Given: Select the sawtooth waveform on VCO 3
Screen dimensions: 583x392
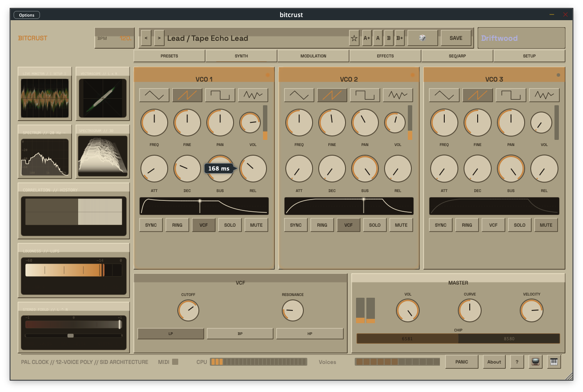Looking at the screenshot, I should pyautogui.click(x=477, y=95).
